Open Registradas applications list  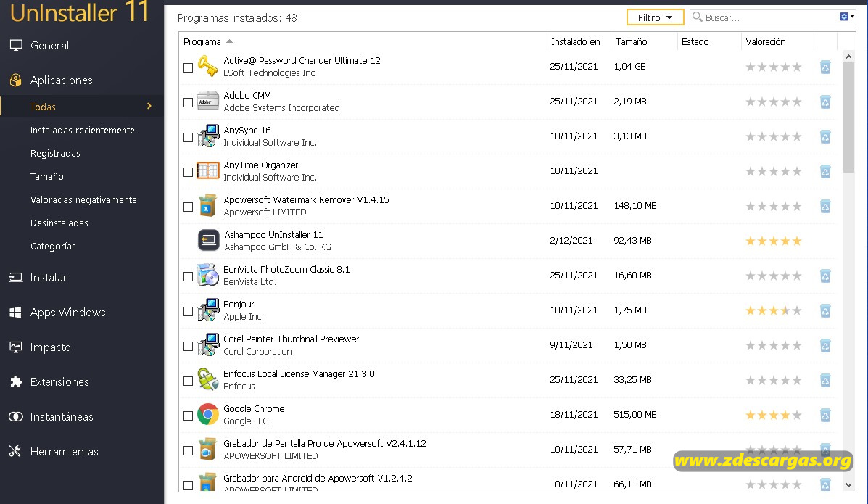[x=55, y=154]
